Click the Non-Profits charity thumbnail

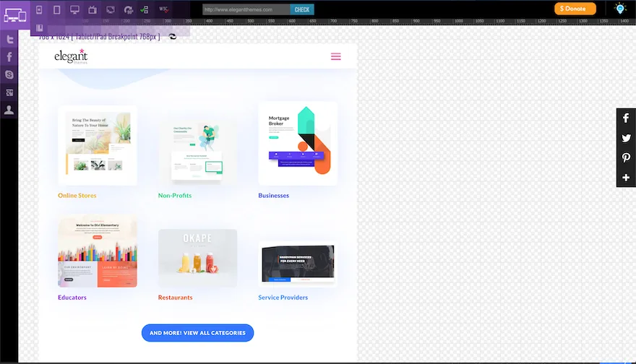(197, 152)
